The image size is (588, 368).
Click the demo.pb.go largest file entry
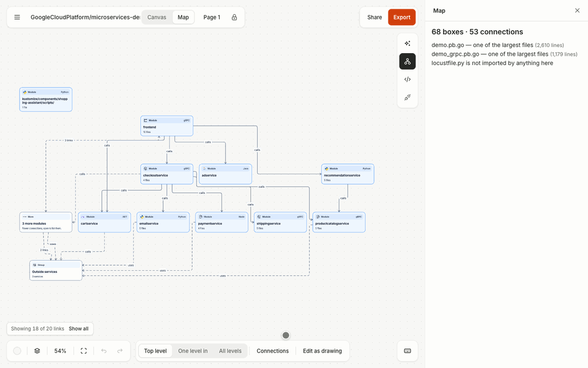point(498,45)
